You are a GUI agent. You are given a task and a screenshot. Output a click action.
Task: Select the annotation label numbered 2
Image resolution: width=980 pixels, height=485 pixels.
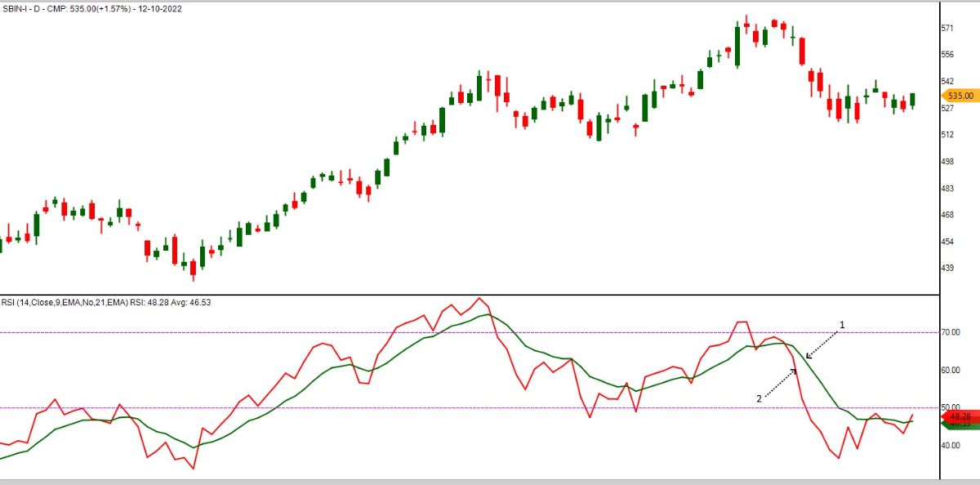pos(759,398)
